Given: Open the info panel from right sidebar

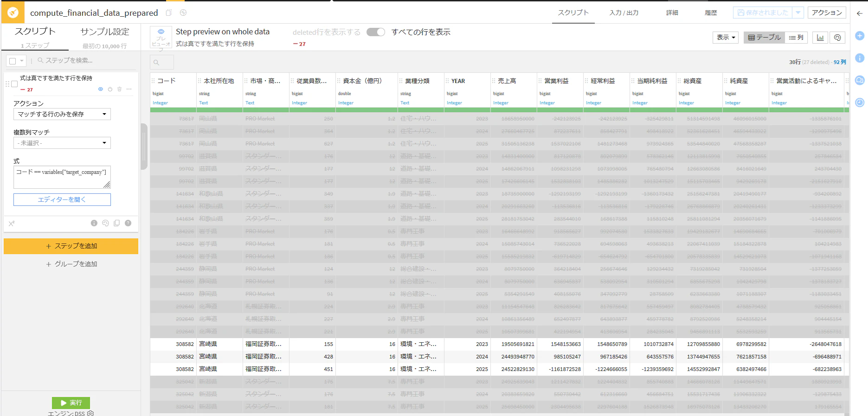Looking at the screenshot, I should coord(860,58).
